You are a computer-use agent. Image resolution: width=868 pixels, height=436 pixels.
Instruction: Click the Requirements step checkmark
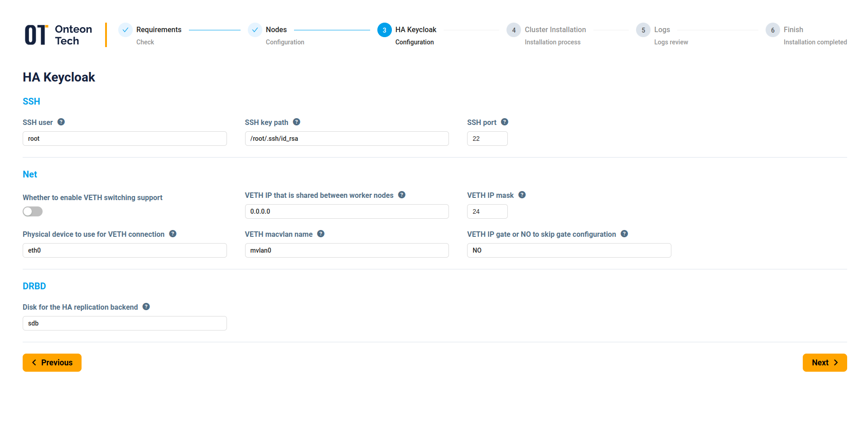click(x=125, y=30)
